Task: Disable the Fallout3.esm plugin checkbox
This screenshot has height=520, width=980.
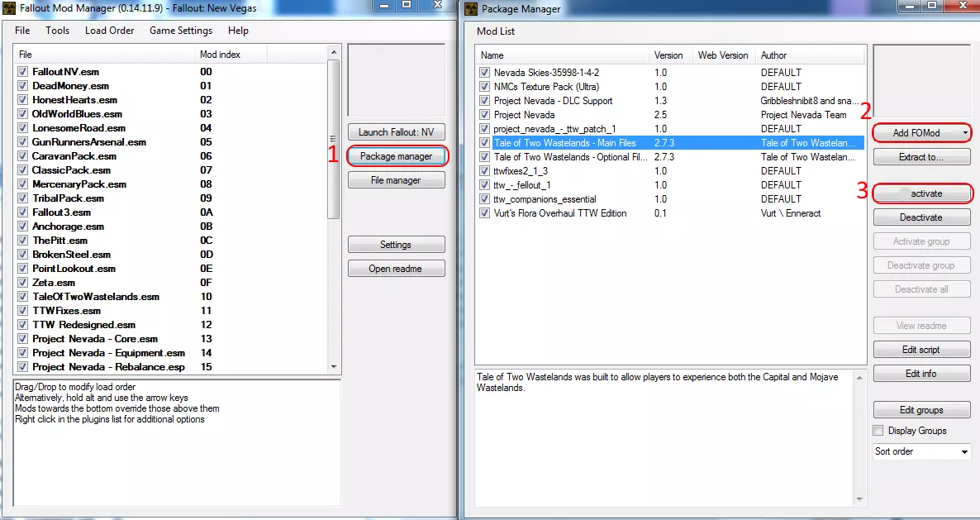Action: pos(23,212)
